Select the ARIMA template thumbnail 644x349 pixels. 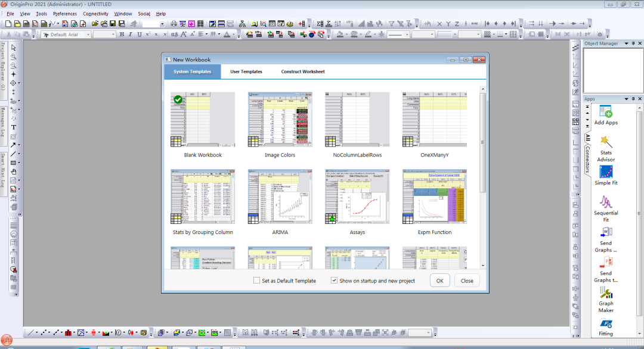(280, 197)
